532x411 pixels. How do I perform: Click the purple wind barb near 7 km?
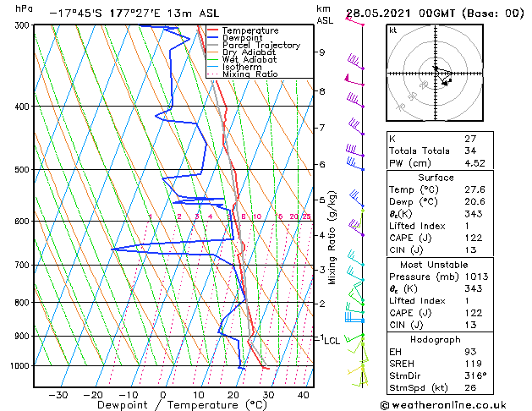(356, 126)
